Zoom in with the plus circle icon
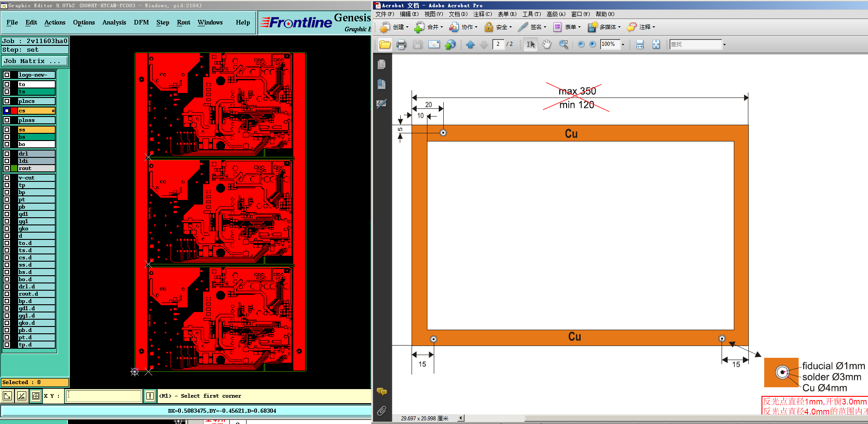Image resolution: width=868 pixels, height=424 pixels. tap(592, 44)
